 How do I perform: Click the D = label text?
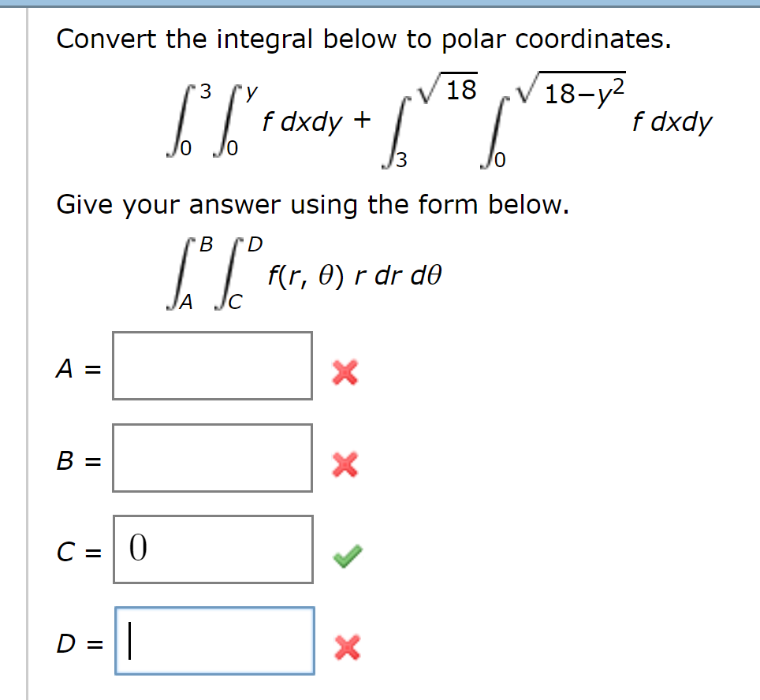pos(80,642)
